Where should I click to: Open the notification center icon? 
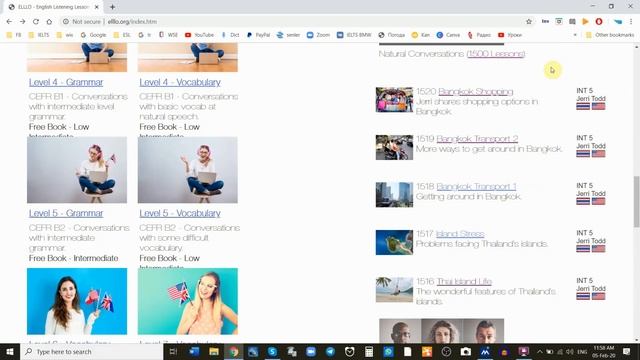coord(627,351)
